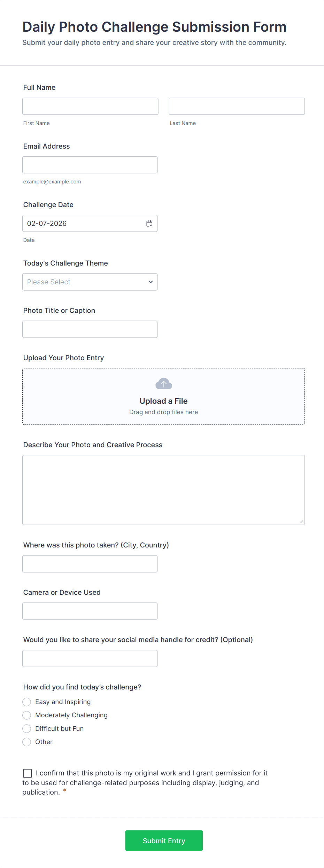324x868 pixels.
Task: Click the Photo Title or Caption field
Action: [x=90, y=329]
